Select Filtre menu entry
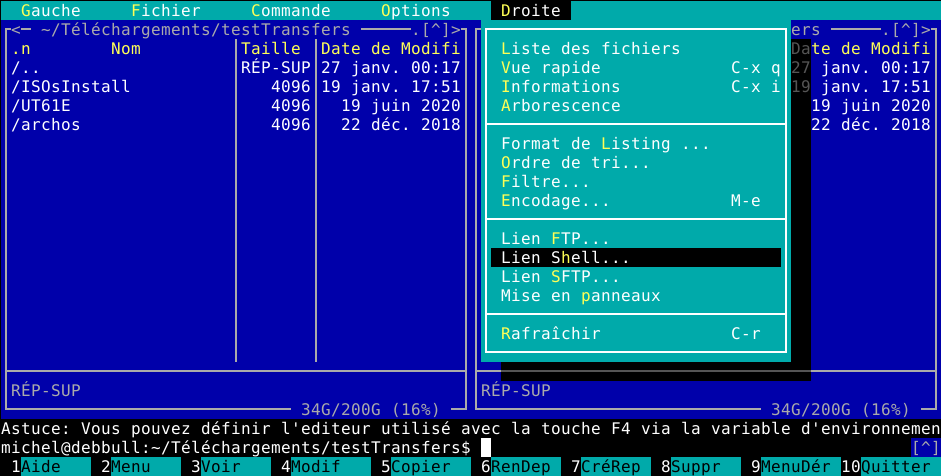This screenshot has width=941, height=476. (x=636, y=182)
